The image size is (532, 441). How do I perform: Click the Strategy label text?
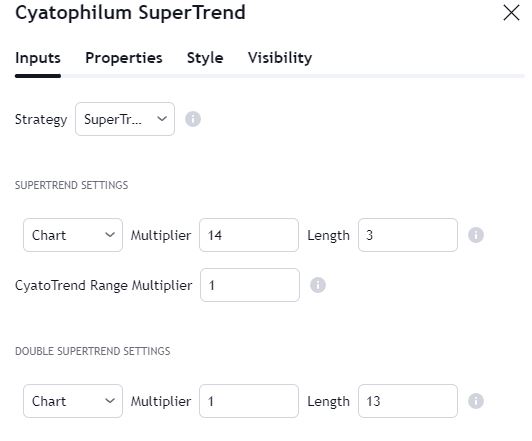[x=41, y=119]
